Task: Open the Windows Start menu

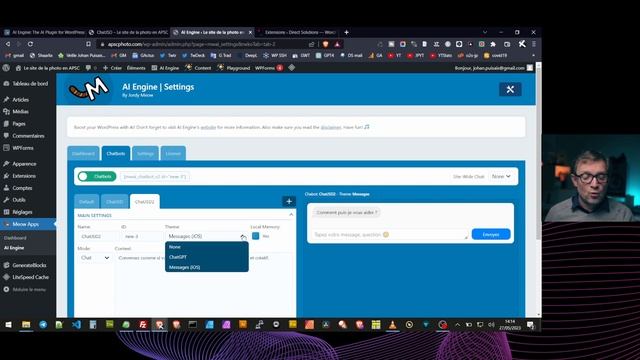Action: point(8,324)
